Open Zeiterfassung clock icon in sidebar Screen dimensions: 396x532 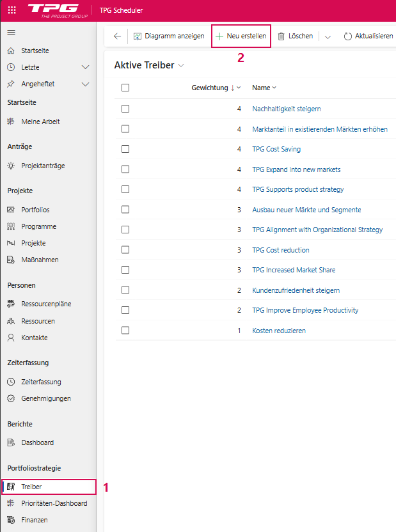click(10, 382)
